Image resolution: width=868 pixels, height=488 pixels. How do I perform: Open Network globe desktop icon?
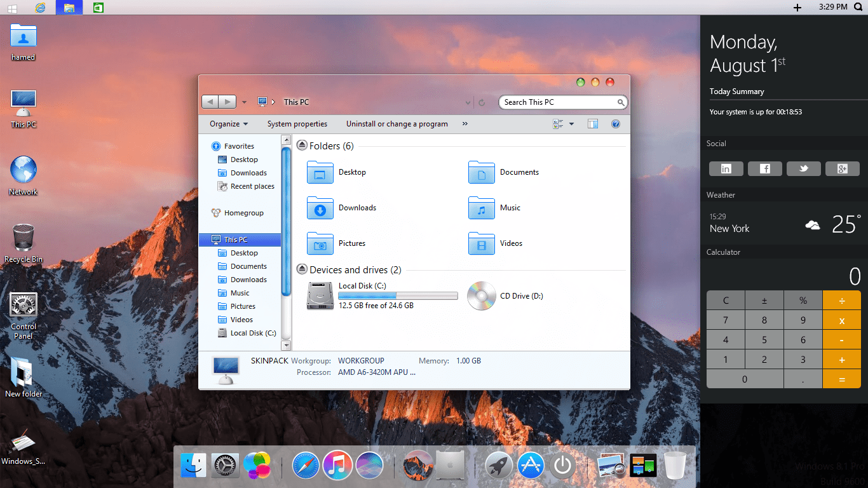(24, 176)
